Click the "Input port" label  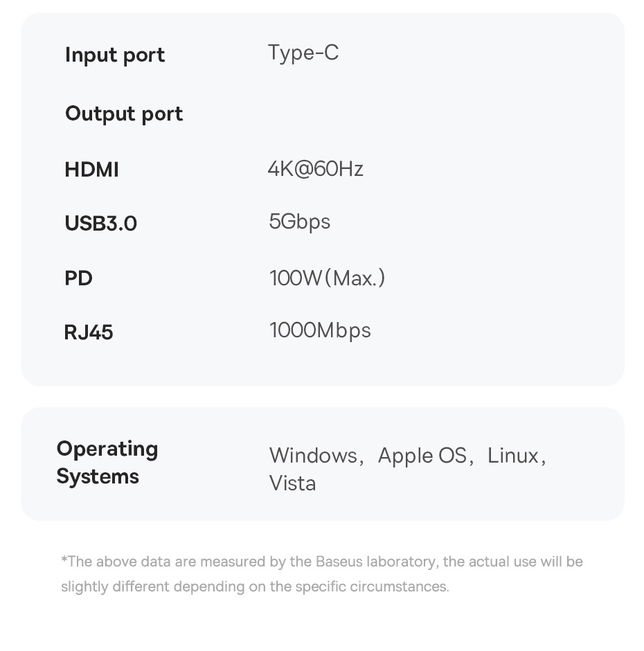115,55
